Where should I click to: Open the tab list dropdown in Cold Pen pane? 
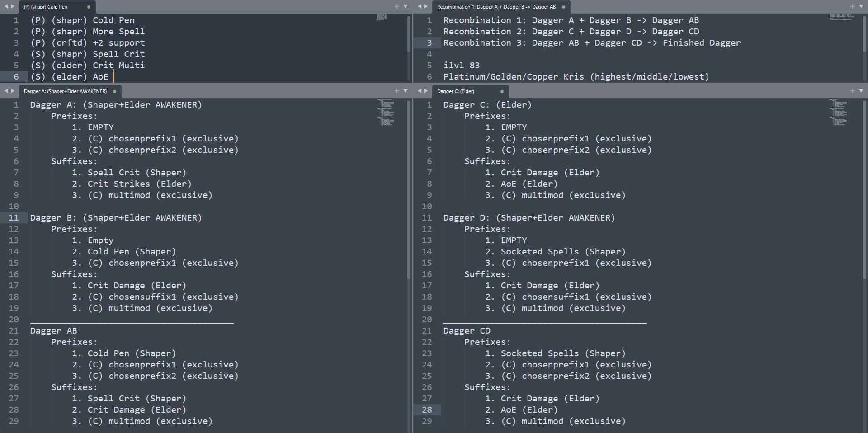(406, 6)
